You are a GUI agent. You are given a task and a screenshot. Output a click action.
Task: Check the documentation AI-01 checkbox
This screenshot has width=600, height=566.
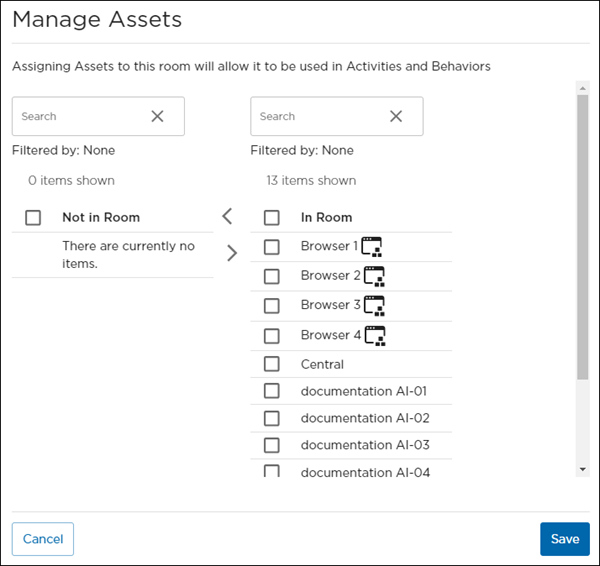pyautogui.click(x=272, y=391)
